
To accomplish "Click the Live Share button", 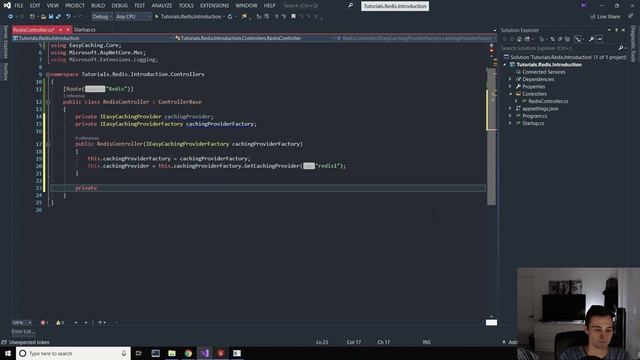I will 605,17.
